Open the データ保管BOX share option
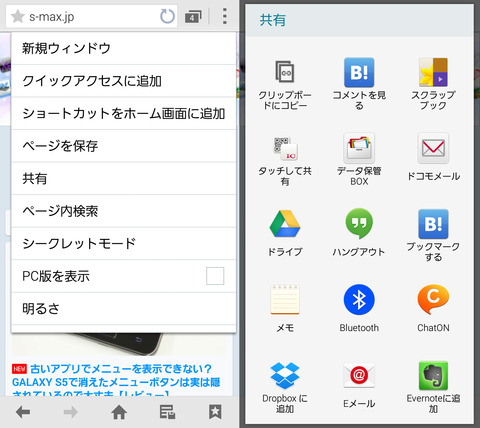480x428 pixels. pos(359,148)
